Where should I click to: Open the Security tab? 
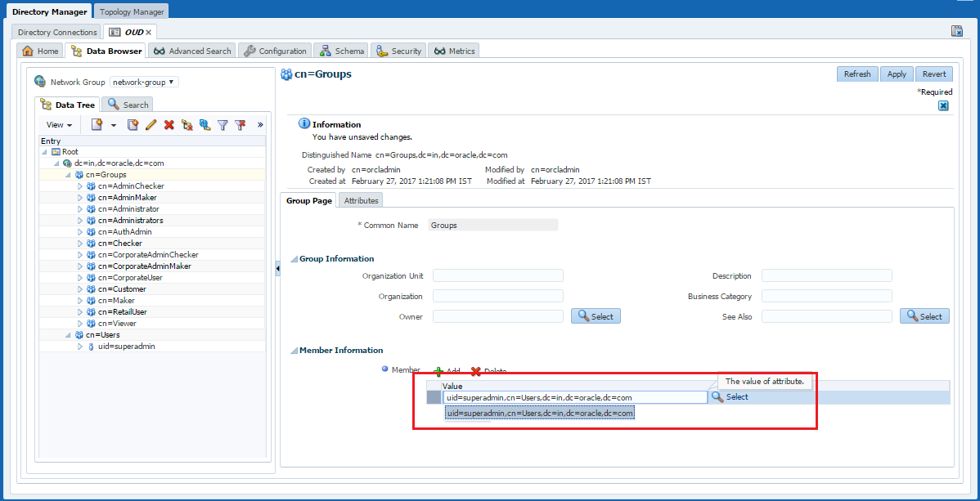pos(398,51)
